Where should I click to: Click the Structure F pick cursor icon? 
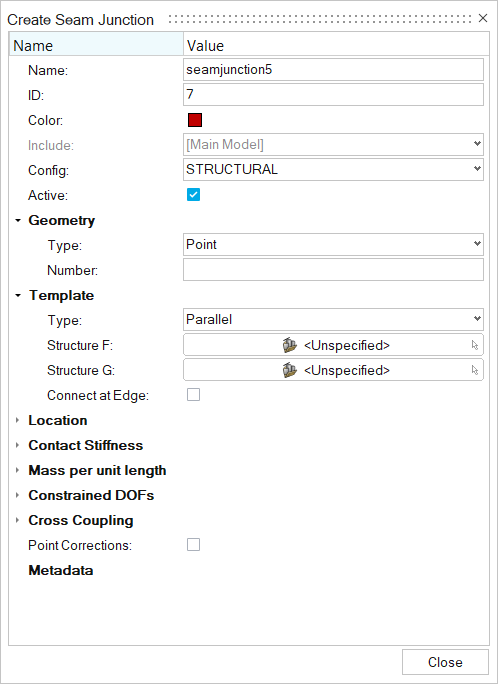[x=475, y=345]
